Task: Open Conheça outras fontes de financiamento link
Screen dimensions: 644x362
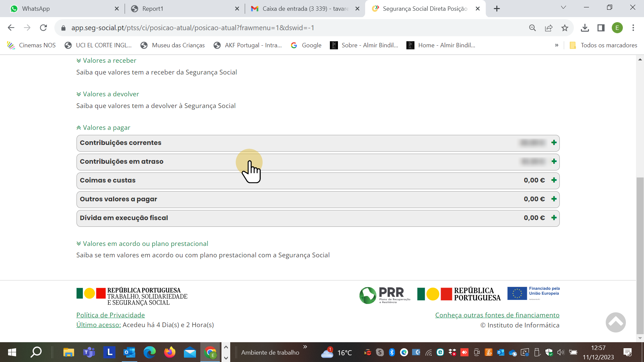Action: tap(497, 315)
